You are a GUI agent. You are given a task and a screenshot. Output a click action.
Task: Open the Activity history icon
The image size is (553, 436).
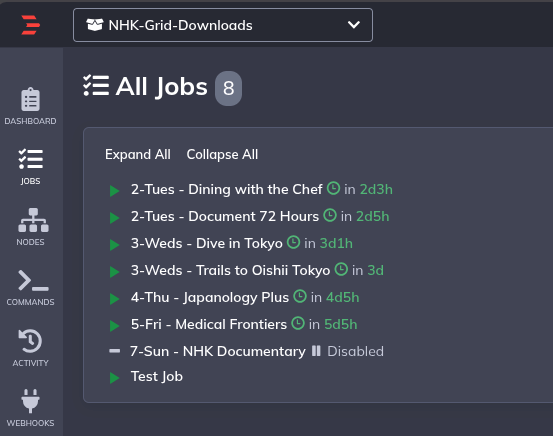(30, 348)
